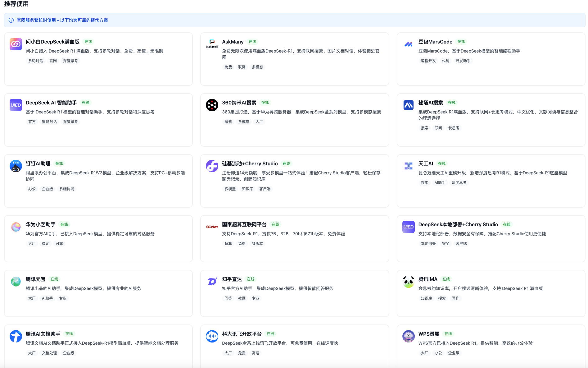This screenshot has height=368, width=588.
Task: Click the 开发助手 tag on 豆包MarsCode card
Action: [x=463, y=61]
